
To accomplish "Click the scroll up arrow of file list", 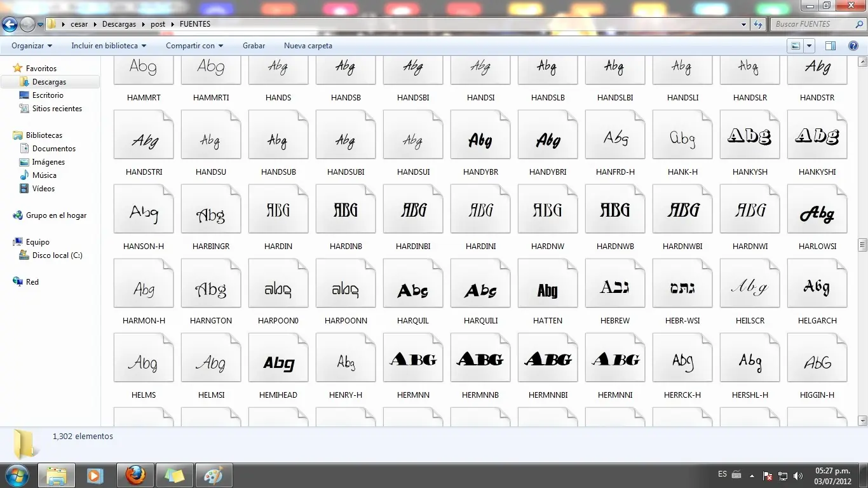I will [x=862, y=62].
